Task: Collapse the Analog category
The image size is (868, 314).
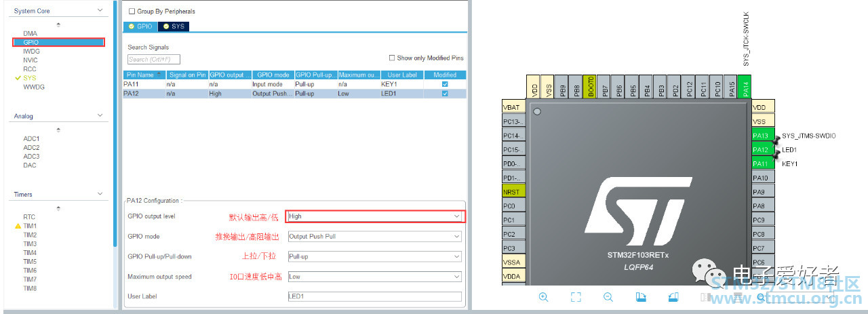Action: pyautogui.click(x=100, y=116)
